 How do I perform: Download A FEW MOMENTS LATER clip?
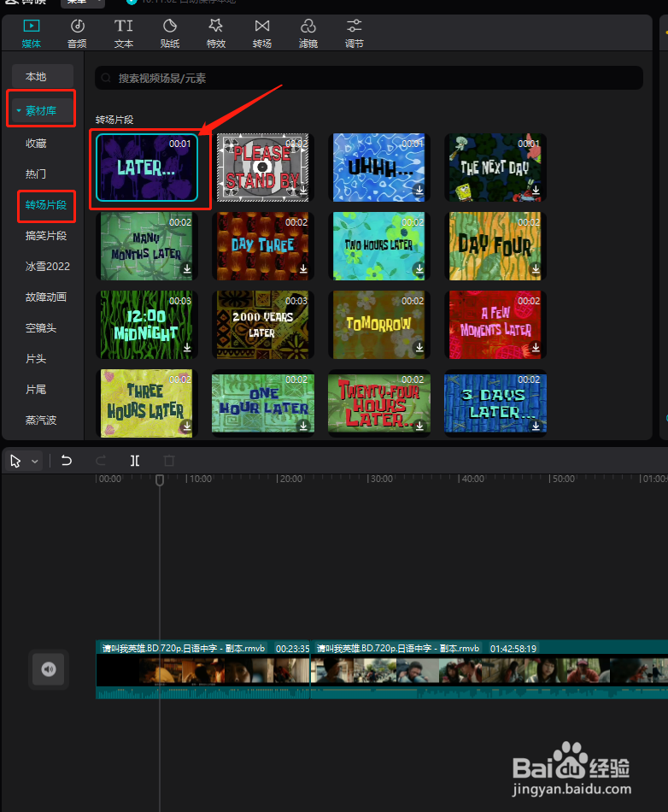pos(536,348)
